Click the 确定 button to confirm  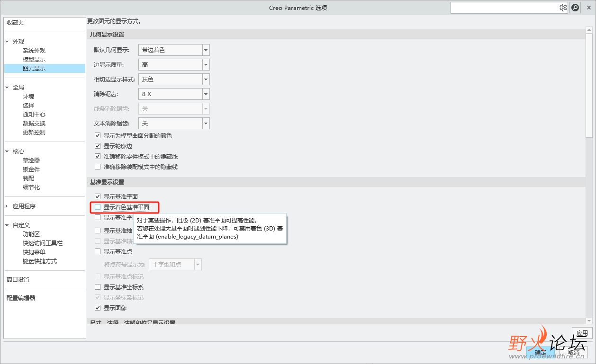click(x=540, y=352)
